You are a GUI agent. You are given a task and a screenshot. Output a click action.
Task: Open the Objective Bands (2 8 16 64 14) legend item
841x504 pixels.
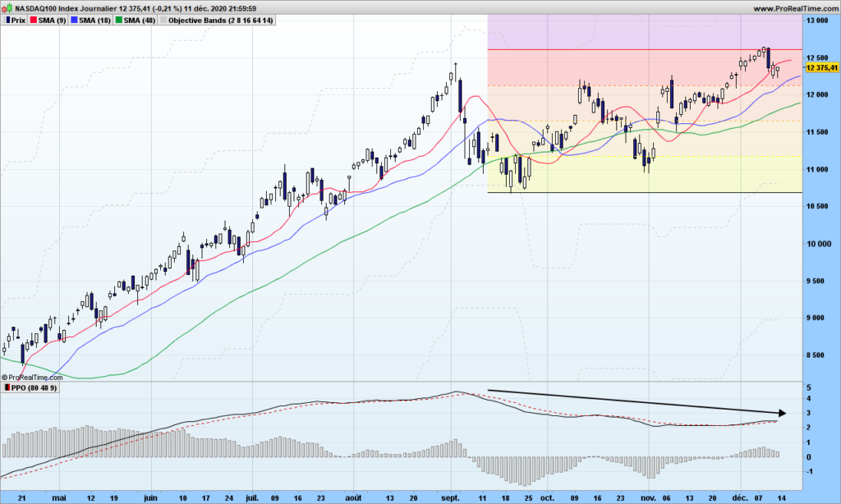coord(217,21)
